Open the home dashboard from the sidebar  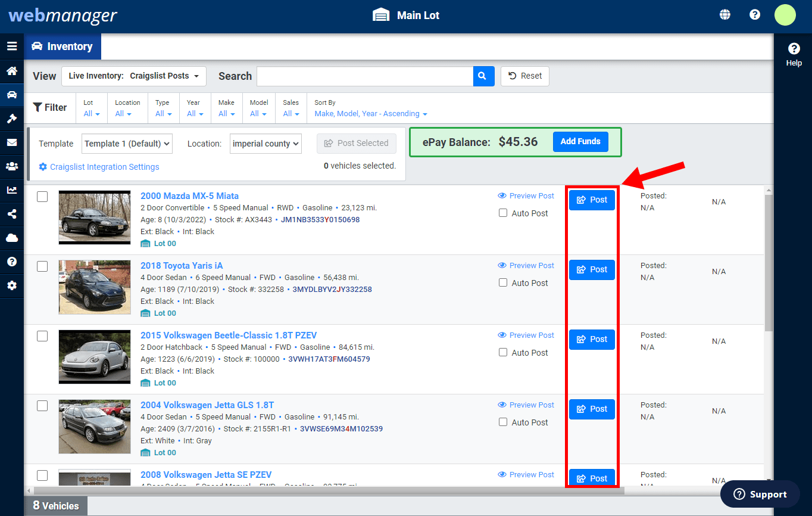[12, 71]
